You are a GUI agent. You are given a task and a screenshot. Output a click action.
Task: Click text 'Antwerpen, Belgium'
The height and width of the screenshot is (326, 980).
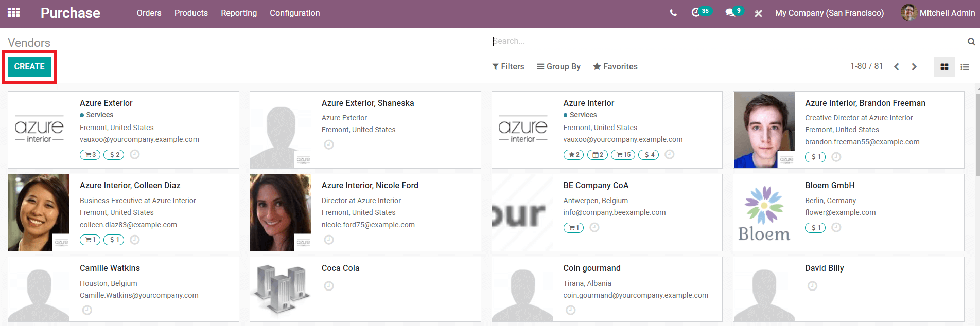(x=596, y=201)
